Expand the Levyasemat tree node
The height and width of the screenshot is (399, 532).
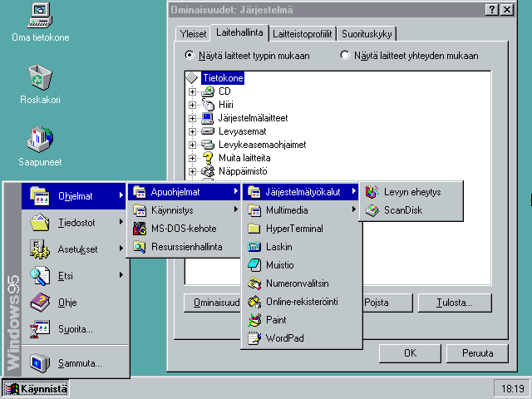[192, 131]
